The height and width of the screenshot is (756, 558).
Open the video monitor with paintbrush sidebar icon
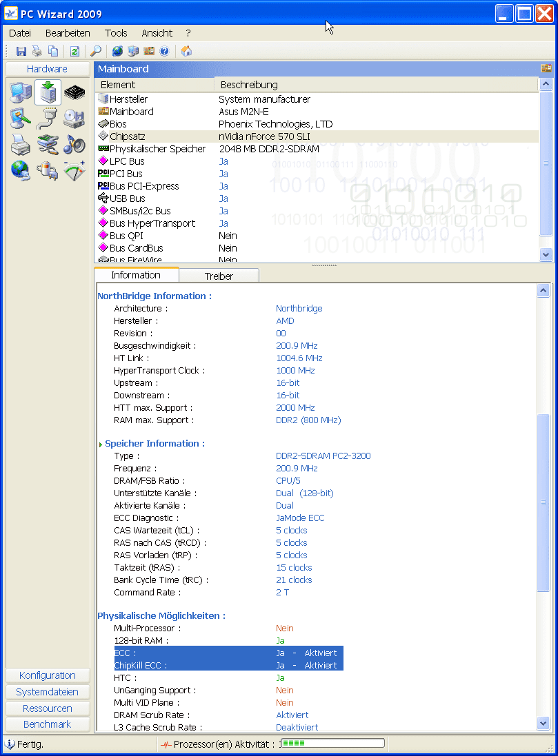pos(21,119)
